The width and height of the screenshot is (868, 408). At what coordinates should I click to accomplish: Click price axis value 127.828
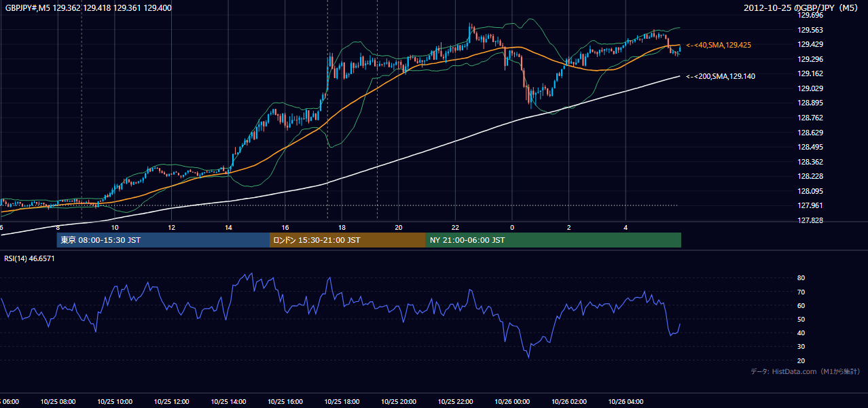810,220
